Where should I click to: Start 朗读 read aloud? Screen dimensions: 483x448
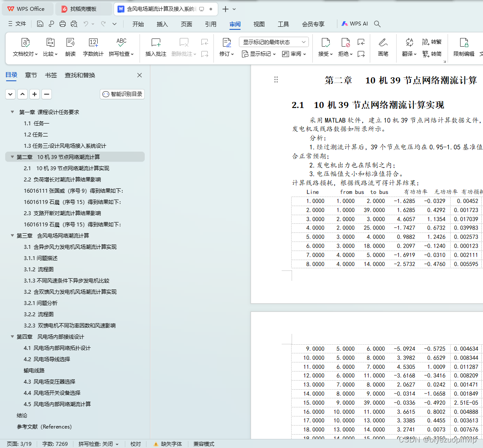click(x=70, y=47)
